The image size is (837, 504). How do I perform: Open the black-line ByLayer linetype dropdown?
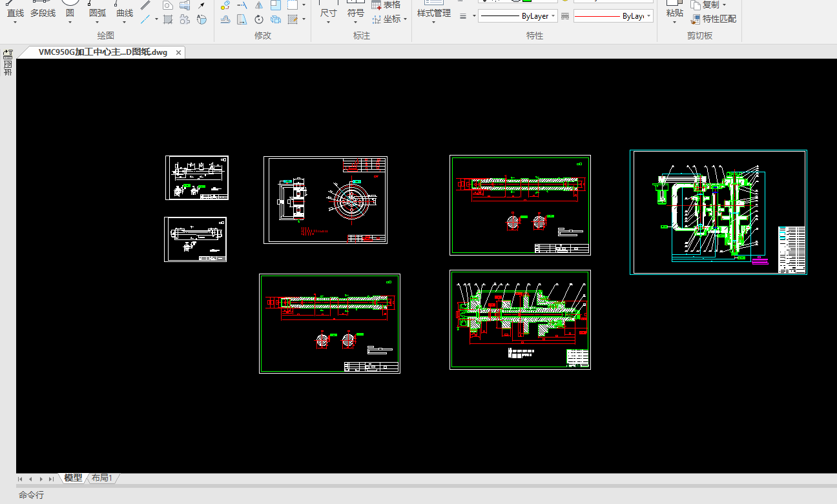pos(518,16)
